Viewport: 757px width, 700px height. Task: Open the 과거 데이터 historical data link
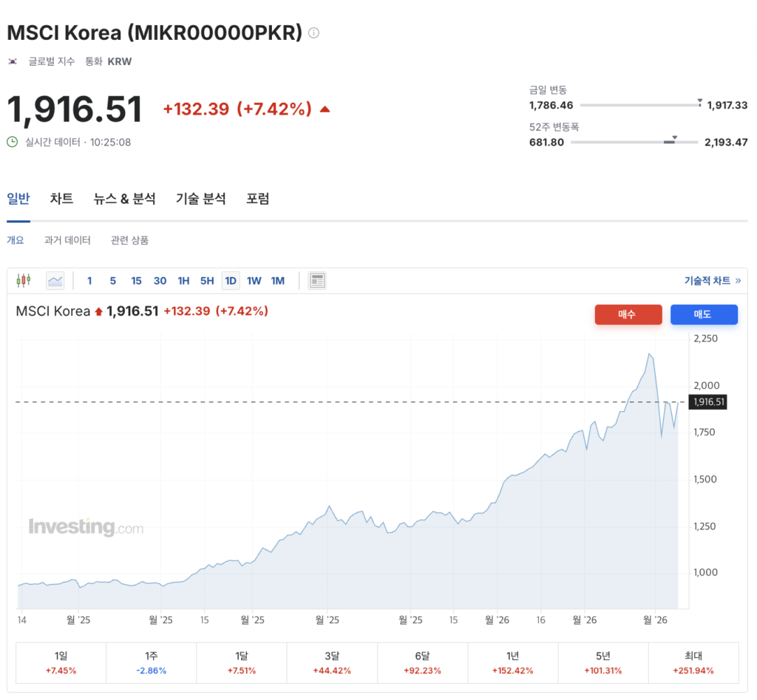[67, 240]
